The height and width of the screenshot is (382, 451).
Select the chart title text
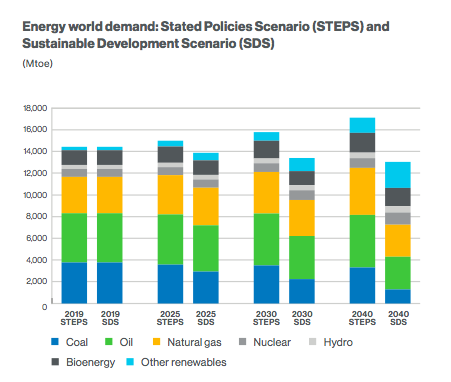pyautogui.click(x=206, y=35)
